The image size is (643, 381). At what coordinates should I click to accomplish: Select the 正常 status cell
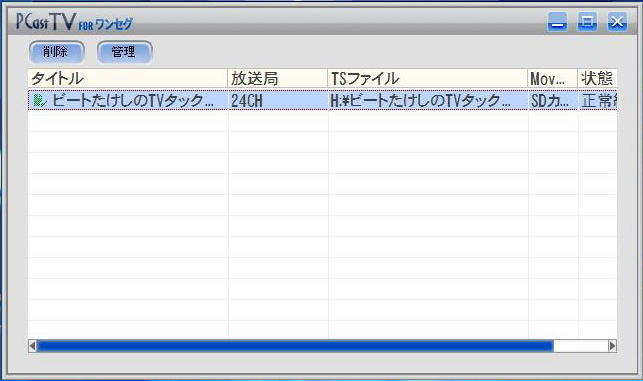pos(598,100)
